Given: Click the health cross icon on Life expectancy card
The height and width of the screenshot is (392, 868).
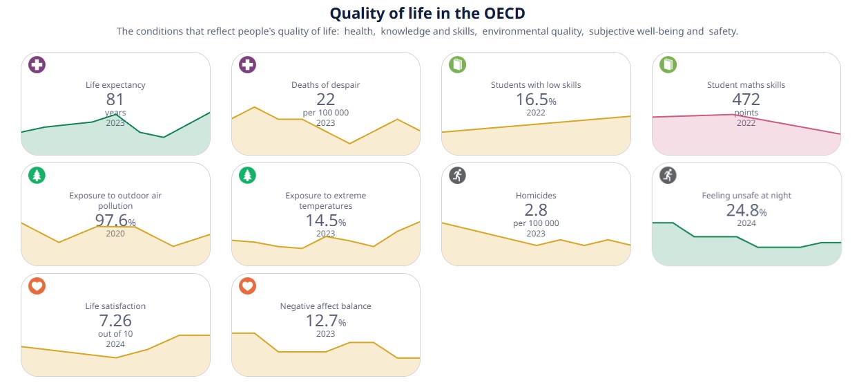Looking at the screenshot, I should point(37,66).
